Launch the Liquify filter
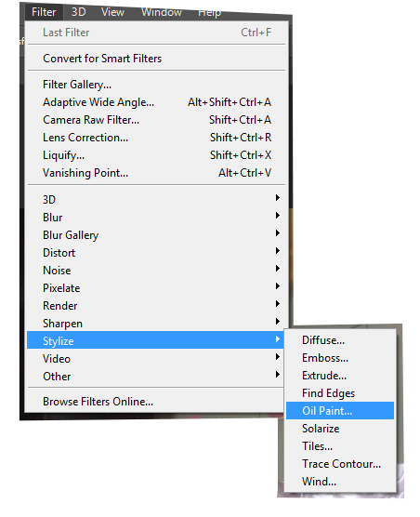The width and height of the screenshot is (420, 517). 155,155
